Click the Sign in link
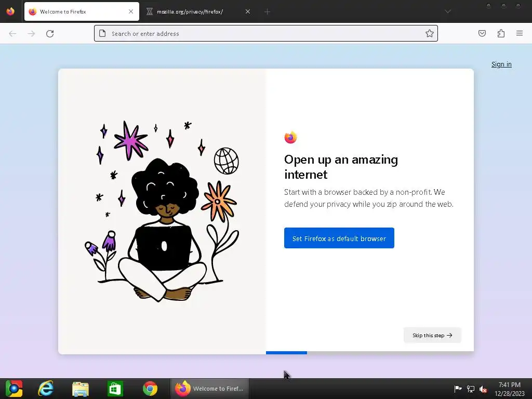Screen dimensions: 532x399 tap(501, 64)
